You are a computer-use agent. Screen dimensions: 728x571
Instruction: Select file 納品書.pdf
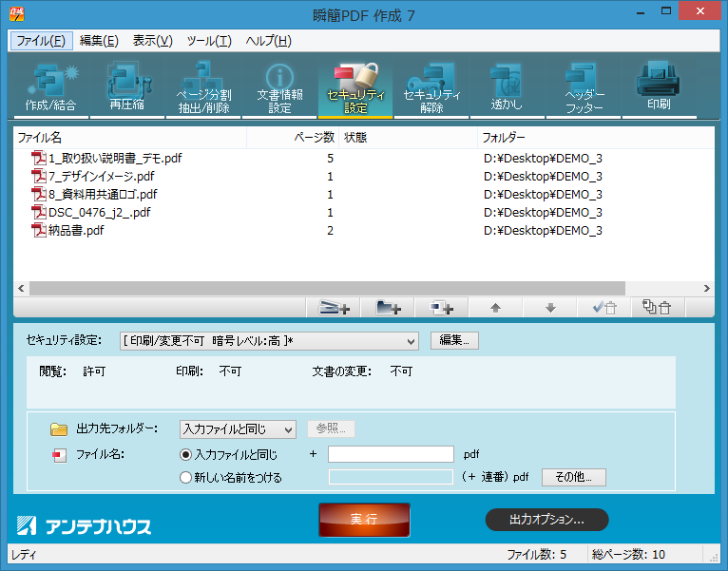76,231
